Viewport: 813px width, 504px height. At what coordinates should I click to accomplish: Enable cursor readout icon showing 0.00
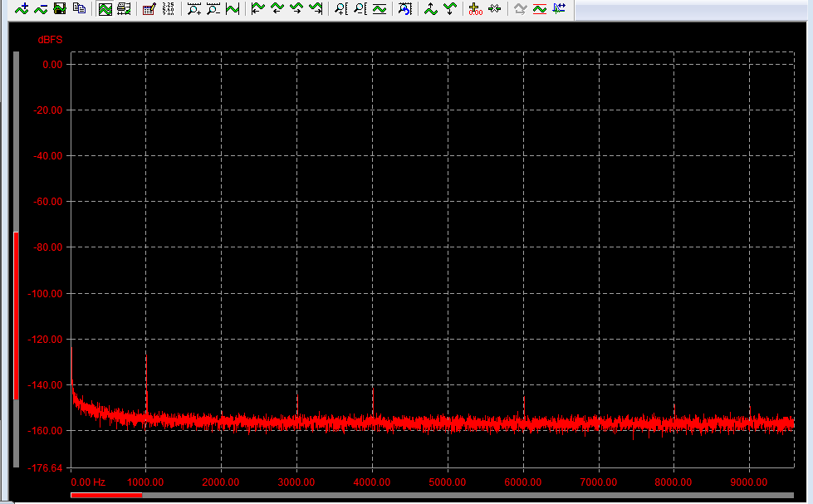475,9
